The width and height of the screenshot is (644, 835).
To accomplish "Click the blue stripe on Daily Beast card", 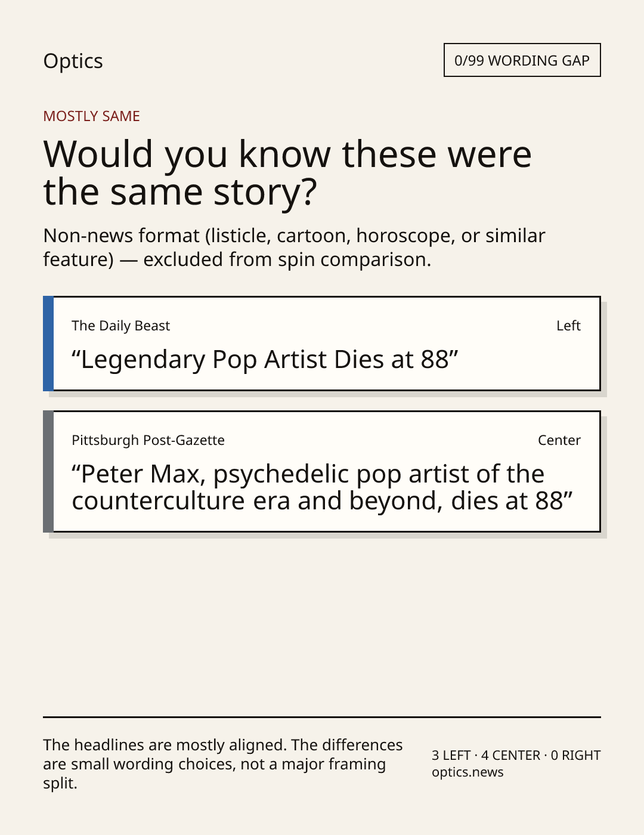I will point(48,344).
